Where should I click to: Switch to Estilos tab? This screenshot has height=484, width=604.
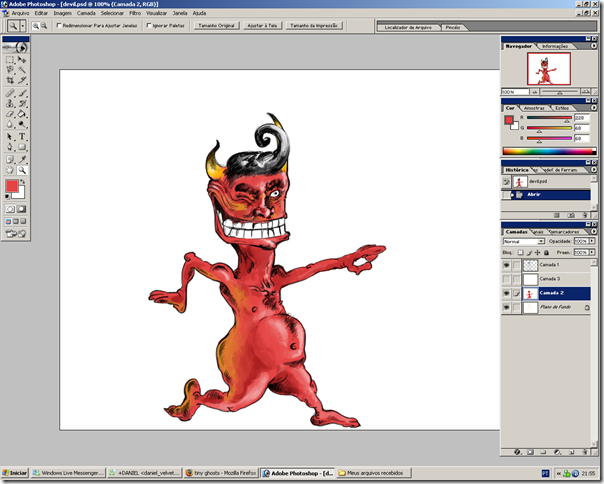pyautogui.click(x=562, y=108)
